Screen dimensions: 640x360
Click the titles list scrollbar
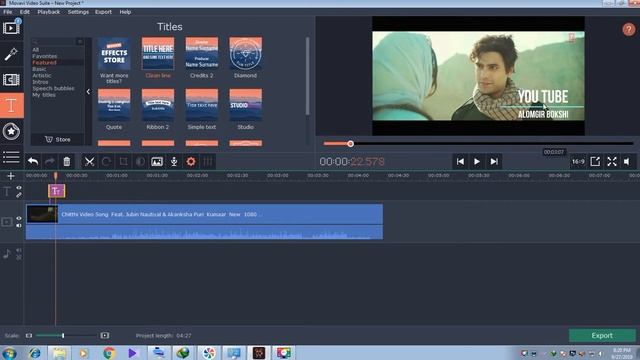[307, 76]
